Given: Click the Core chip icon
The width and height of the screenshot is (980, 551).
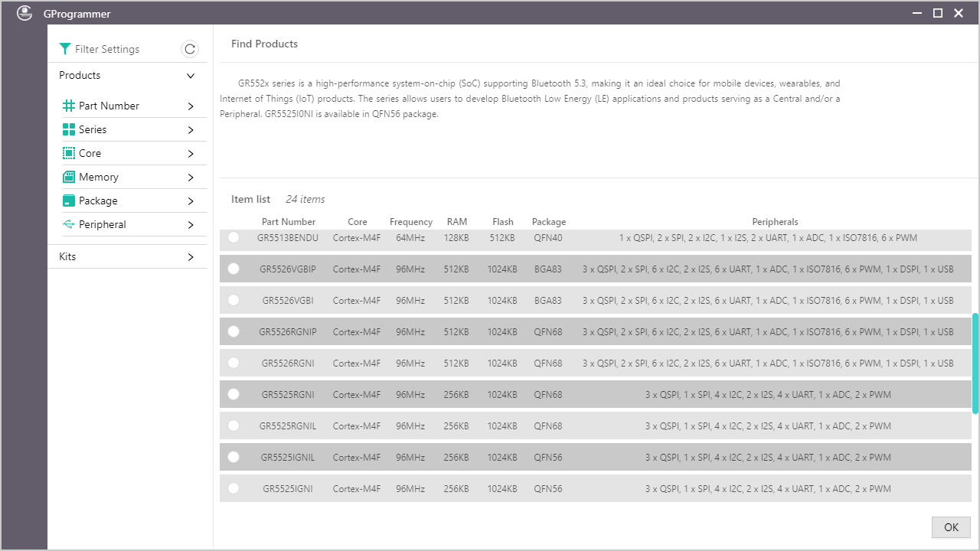Looking at the screenshot, I should (69, 153).
